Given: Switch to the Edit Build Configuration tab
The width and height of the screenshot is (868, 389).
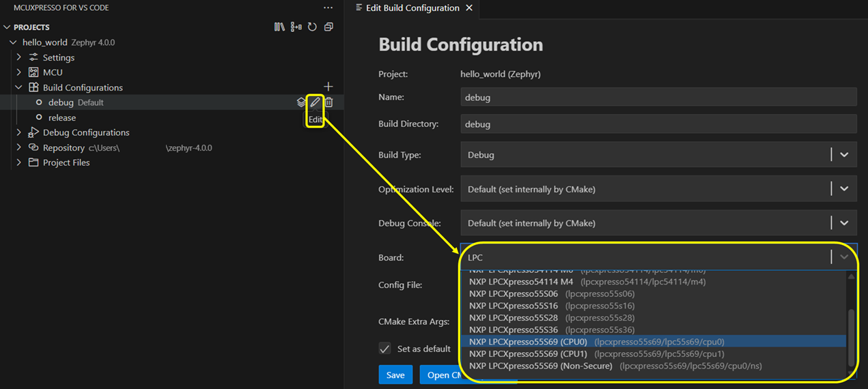Looking at the screenshot, I should 412,8.
